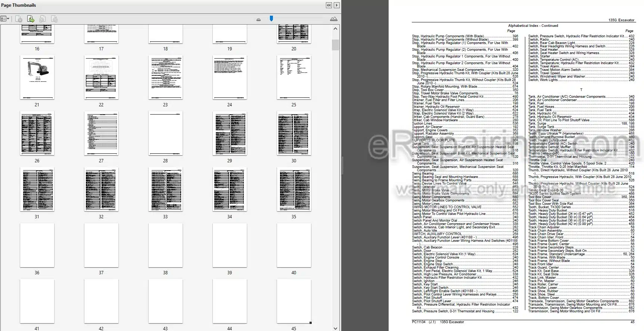Image resolution: width=644 pixels, height=331 pixels.
Task: Select page 27 thumbnail
Action: tap(101, 134)
